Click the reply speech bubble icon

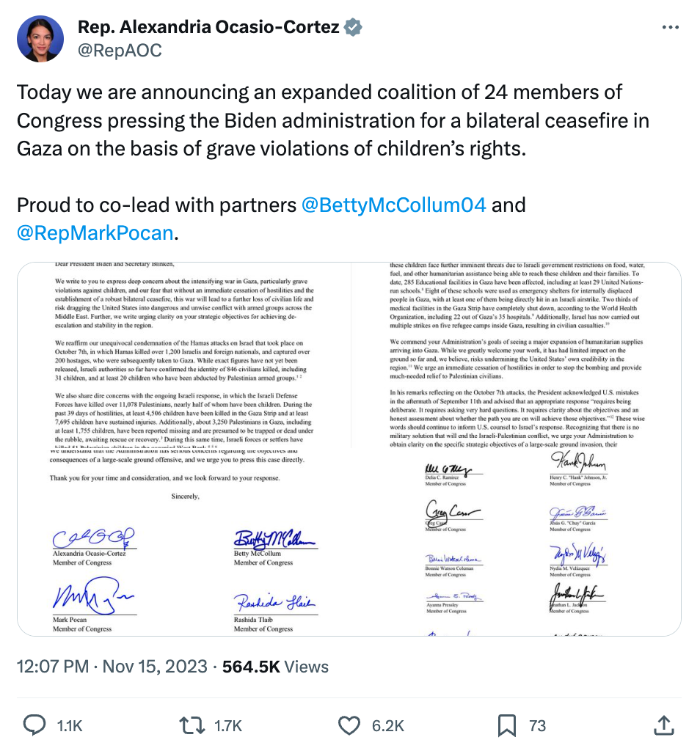coord(34,725)
